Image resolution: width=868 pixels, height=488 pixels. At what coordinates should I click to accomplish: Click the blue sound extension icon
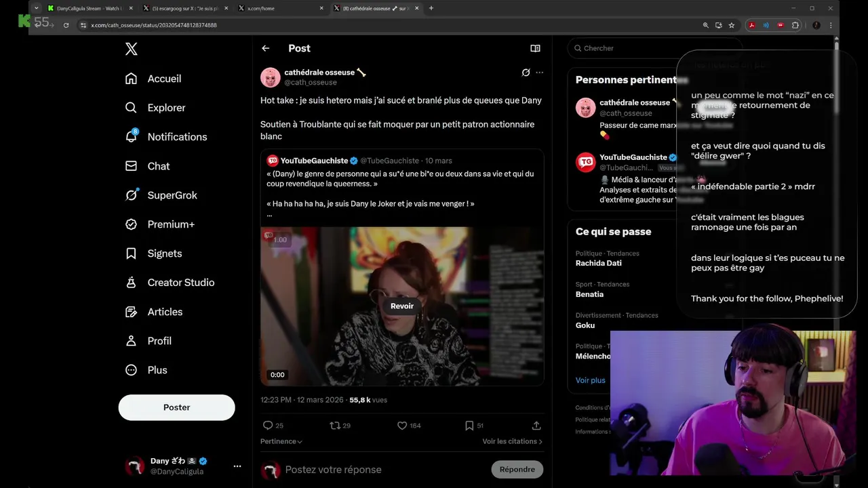[766, 25]
